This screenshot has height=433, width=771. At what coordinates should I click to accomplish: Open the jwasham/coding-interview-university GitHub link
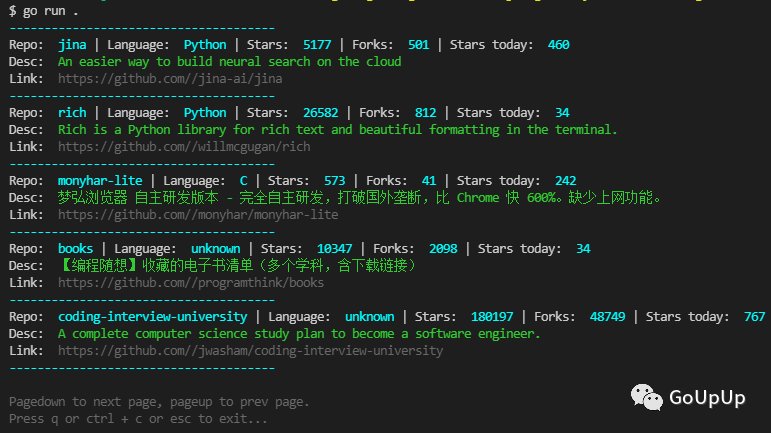250,350
